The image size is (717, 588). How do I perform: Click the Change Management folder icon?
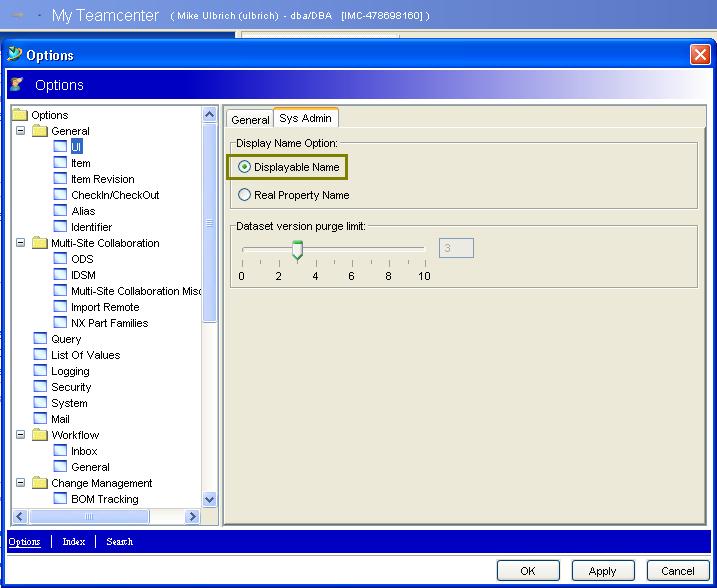point(40,483)
